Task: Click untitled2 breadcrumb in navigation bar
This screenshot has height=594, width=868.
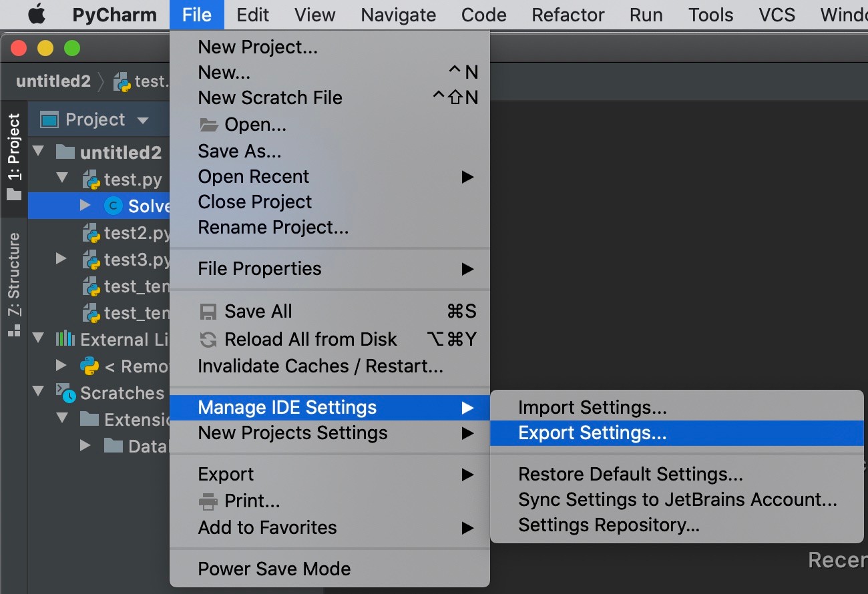Action: coord(53,81)
